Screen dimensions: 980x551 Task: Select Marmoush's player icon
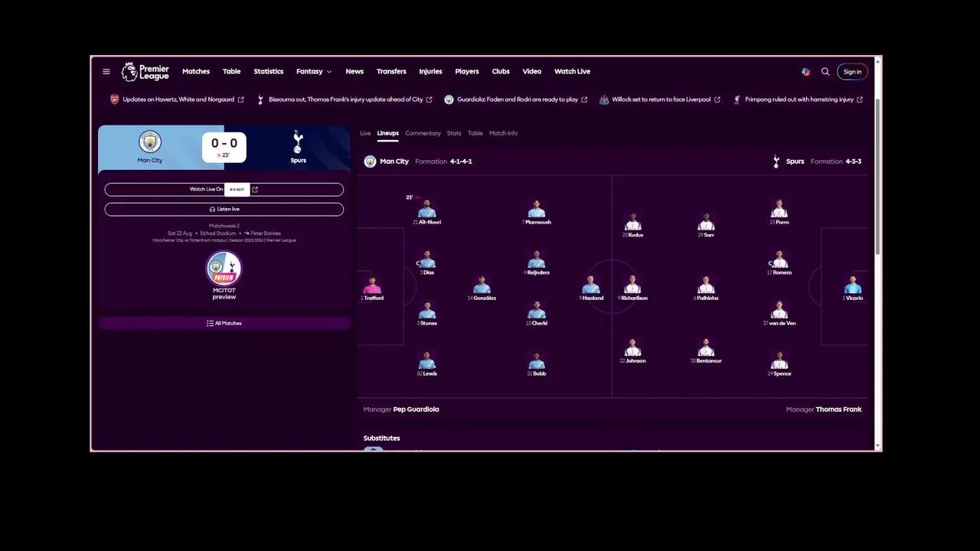pos(537,210)
